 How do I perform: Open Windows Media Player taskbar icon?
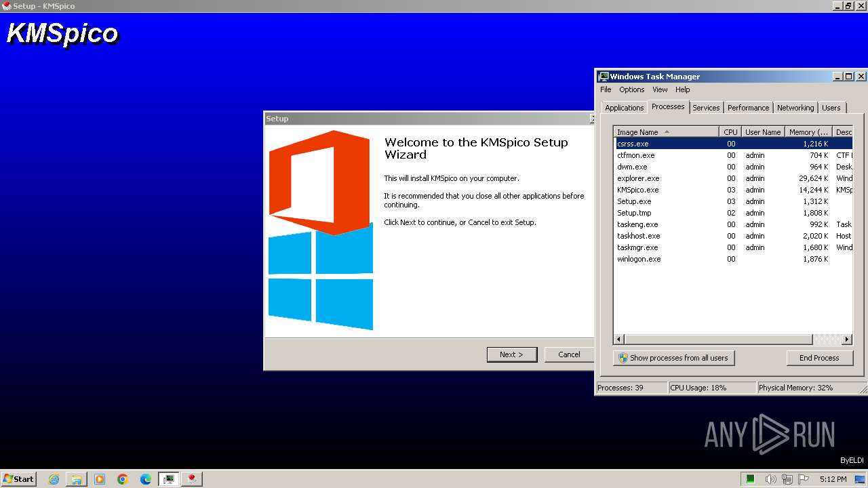pos(100,479)
